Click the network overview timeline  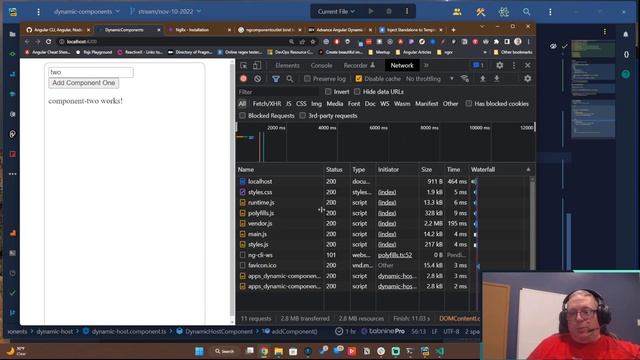[x=385, y=143]
